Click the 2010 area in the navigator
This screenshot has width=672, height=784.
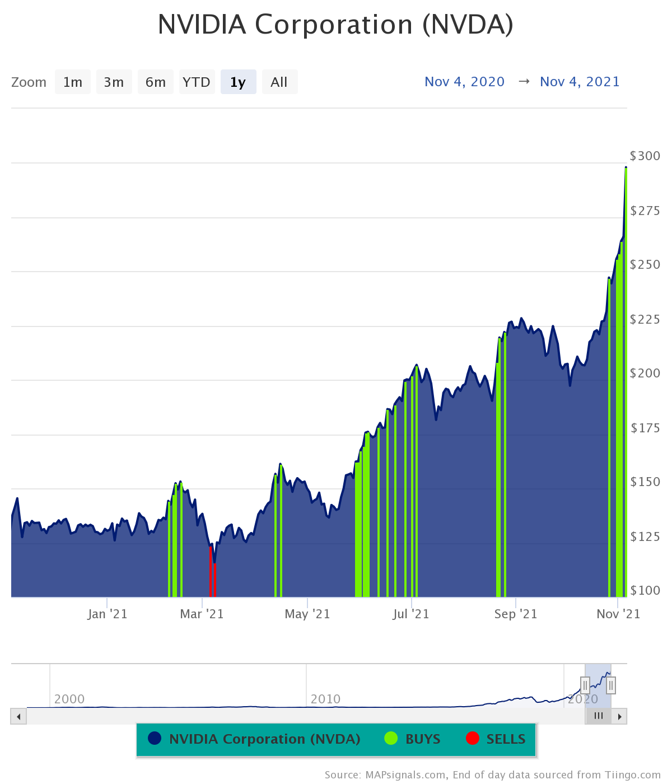[326, 699]
